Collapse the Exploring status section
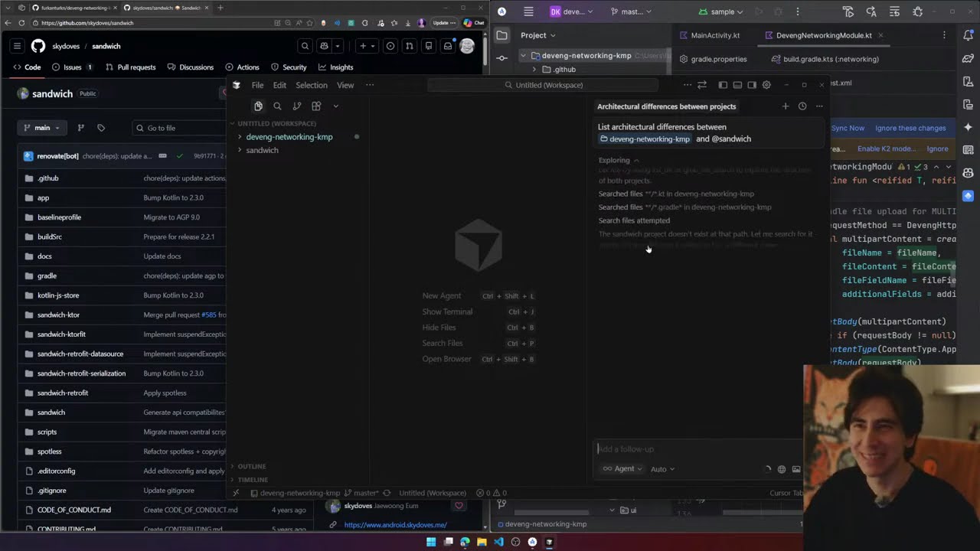Screen dimensions: 980x551 (x=619, y=160)
